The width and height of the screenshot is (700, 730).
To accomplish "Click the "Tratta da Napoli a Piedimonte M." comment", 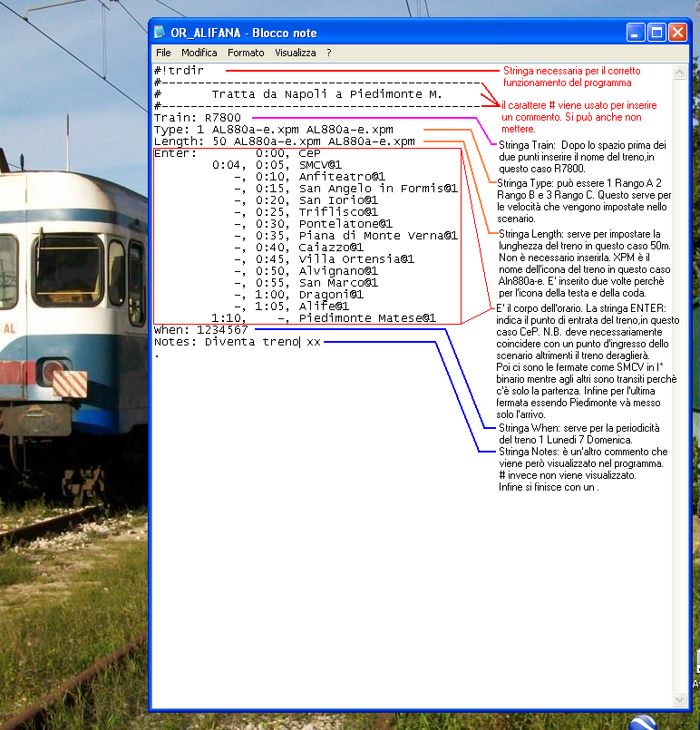I will [x=326, y=94].
